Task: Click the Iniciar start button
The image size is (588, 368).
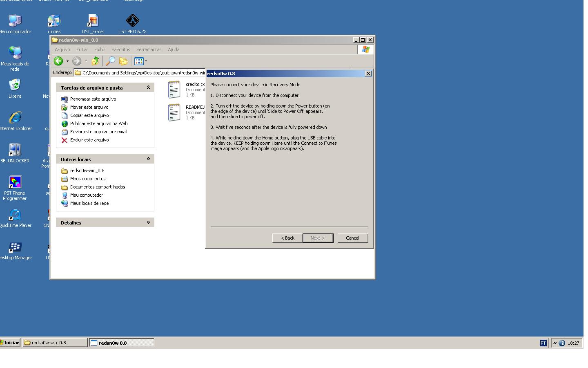Action: [x=10, y=343]
